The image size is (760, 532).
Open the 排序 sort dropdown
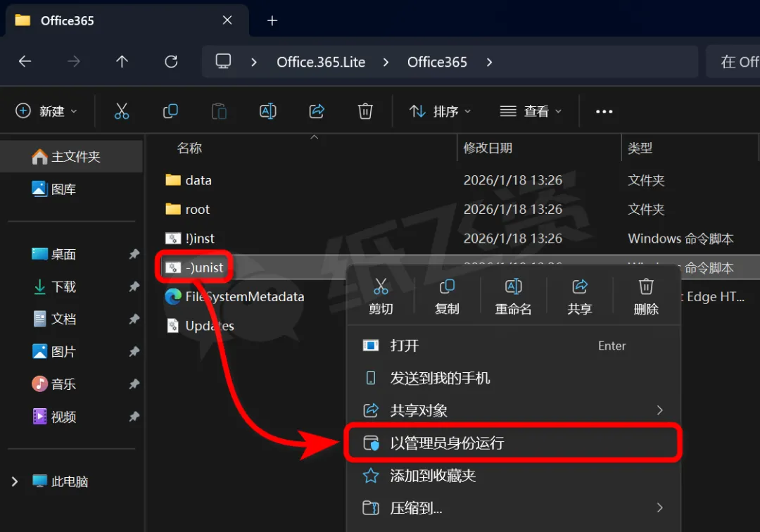(x=440, y=111)
